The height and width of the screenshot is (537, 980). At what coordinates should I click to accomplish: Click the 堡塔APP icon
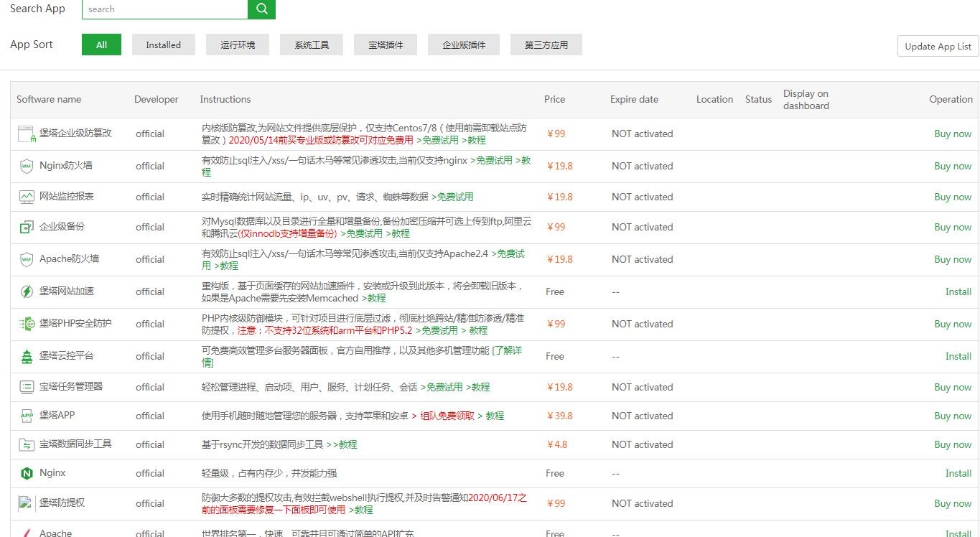[x=27, y=416]
